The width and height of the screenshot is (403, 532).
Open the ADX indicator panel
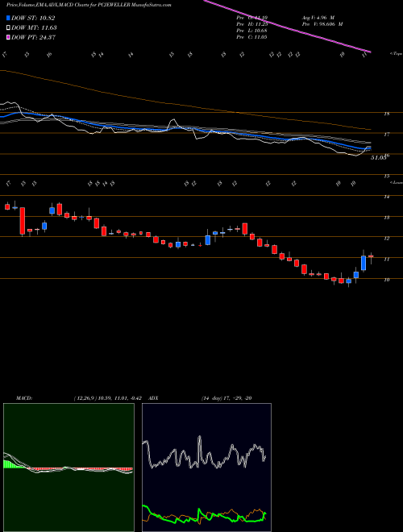tap(206, 468)
